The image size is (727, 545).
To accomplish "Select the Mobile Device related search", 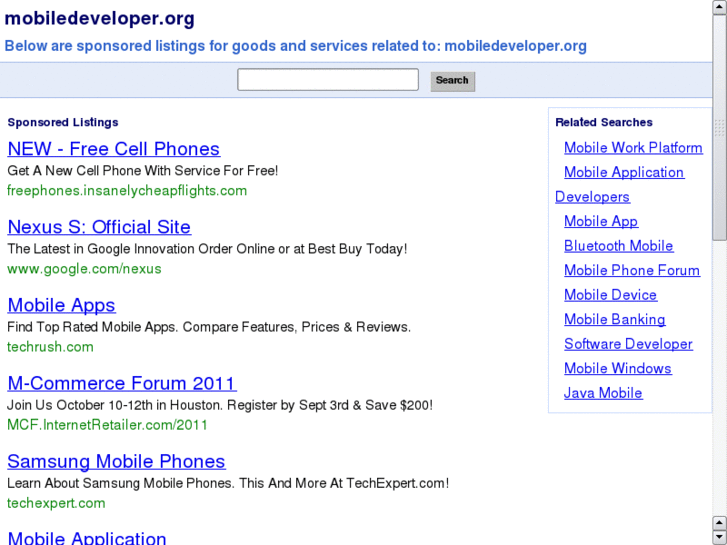I will tap(610, 295).
